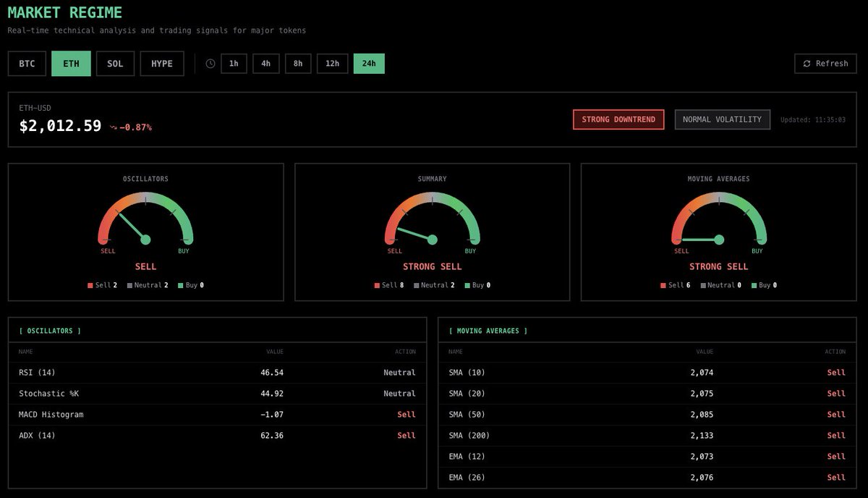Click the EMA (26) value 2,076
This screenshot has width=868, height=498.
[702, 478]
